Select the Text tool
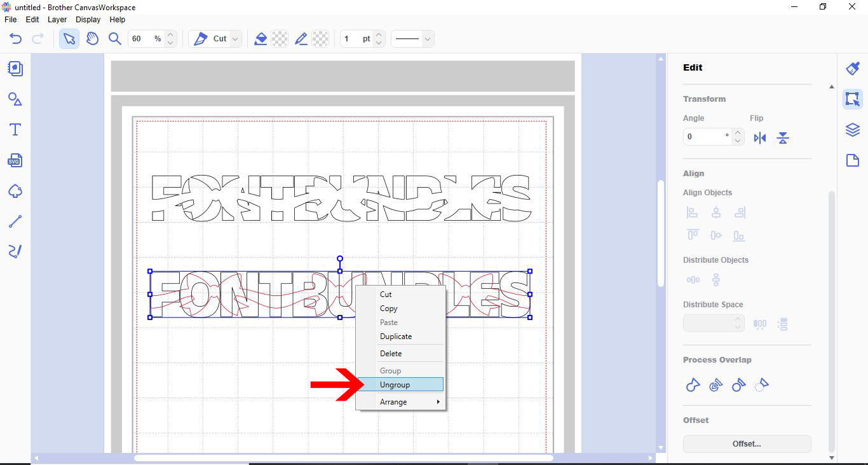 (15, 130)
